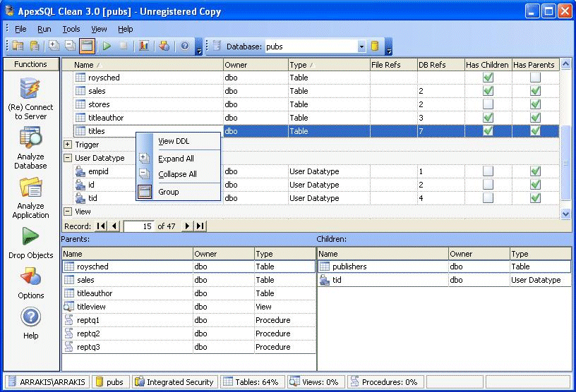The image size is (576, 392).
Task: Open the Database dropdown arrow
Action: (361, 47)
